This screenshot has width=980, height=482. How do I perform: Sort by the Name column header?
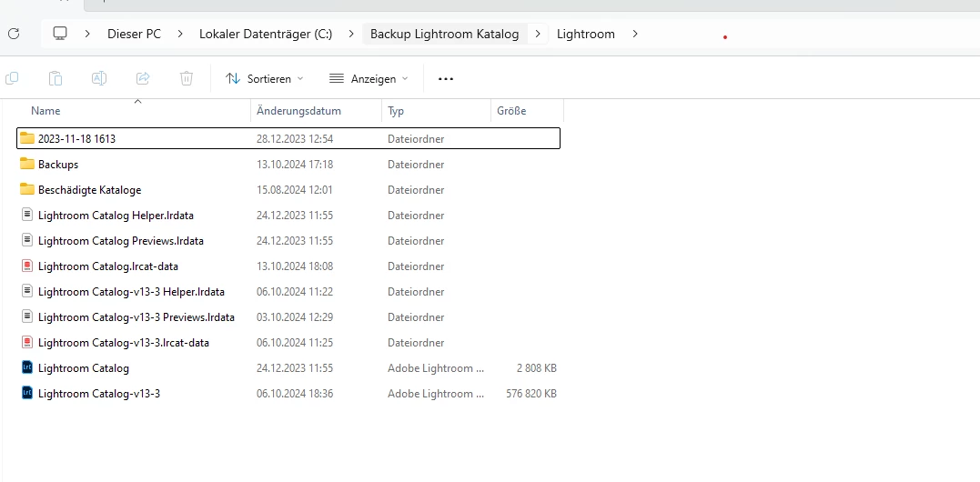(45, 111)
